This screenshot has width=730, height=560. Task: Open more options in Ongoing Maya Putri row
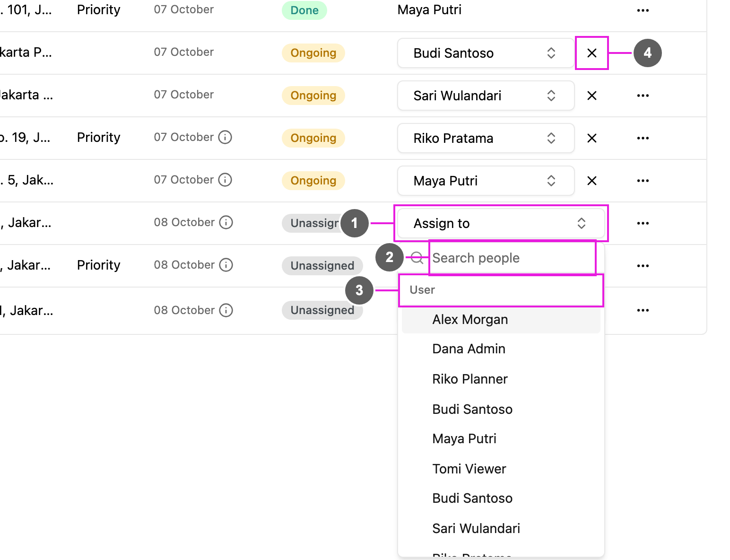pyautogui.click(x=643, y=181)
